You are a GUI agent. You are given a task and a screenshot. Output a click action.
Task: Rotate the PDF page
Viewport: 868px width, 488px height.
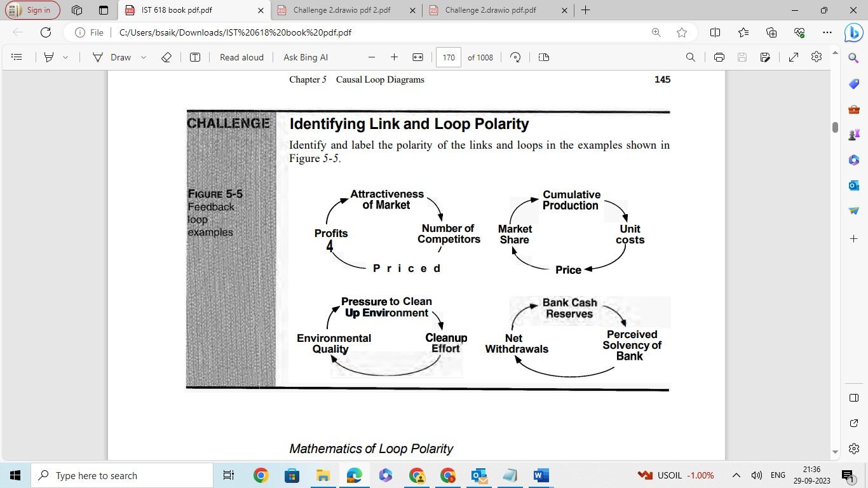pyautogui.click(x=515, y=57)
